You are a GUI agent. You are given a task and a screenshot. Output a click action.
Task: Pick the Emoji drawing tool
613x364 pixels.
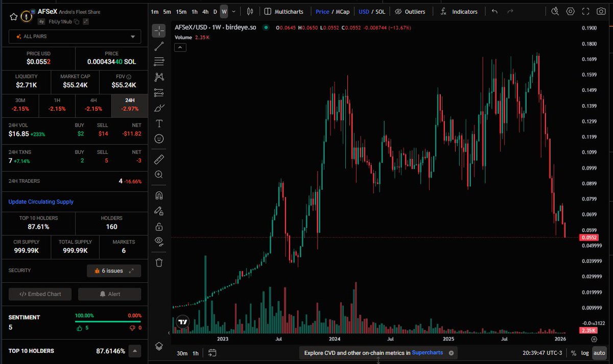pos(159,138)
